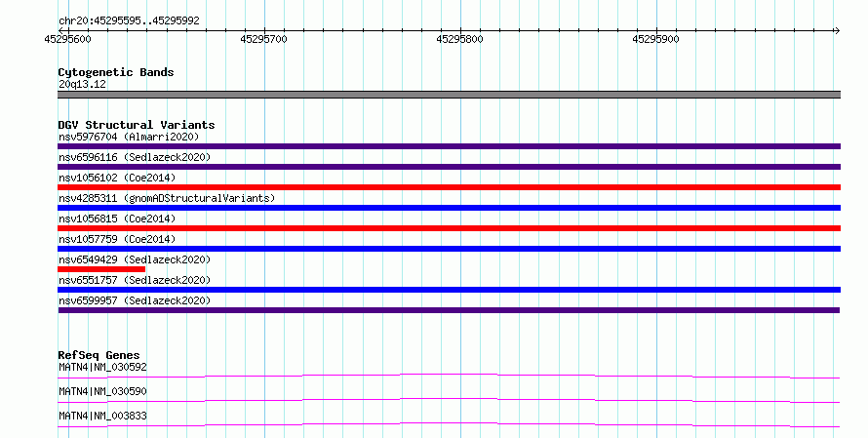
Task: Click the Cytogenetic Bands track heading
Action: (x=116, y=72)
